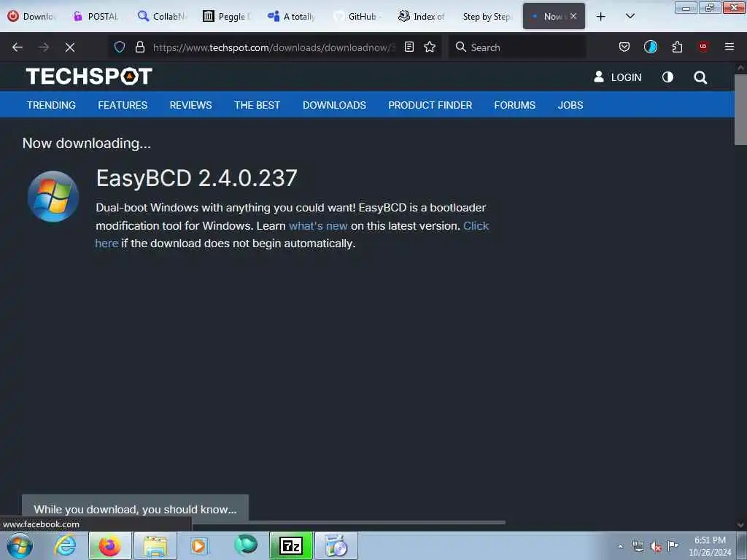This screenshot has height=560, width=747.
Task: Show hidden tray icons arrow
Action: click(x=620, y=546)
